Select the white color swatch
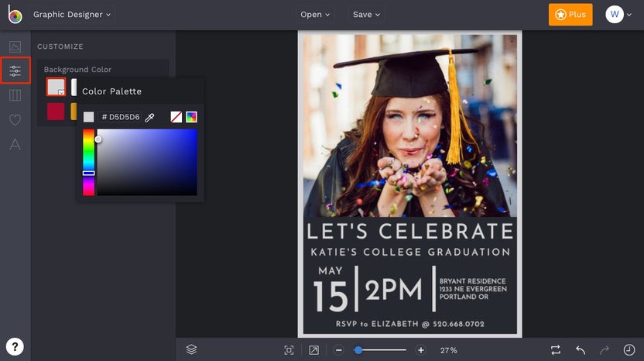This screenshot has height=361, width=644. click(74, 87)
